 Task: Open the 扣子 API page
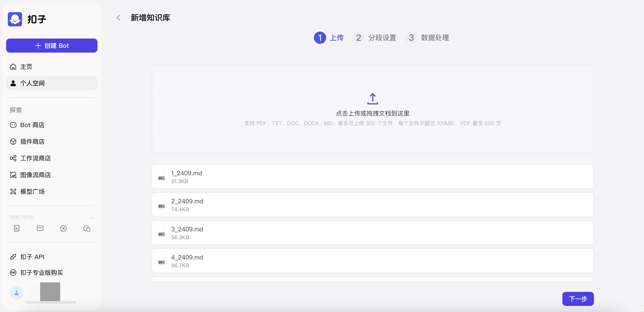[32, 257]
